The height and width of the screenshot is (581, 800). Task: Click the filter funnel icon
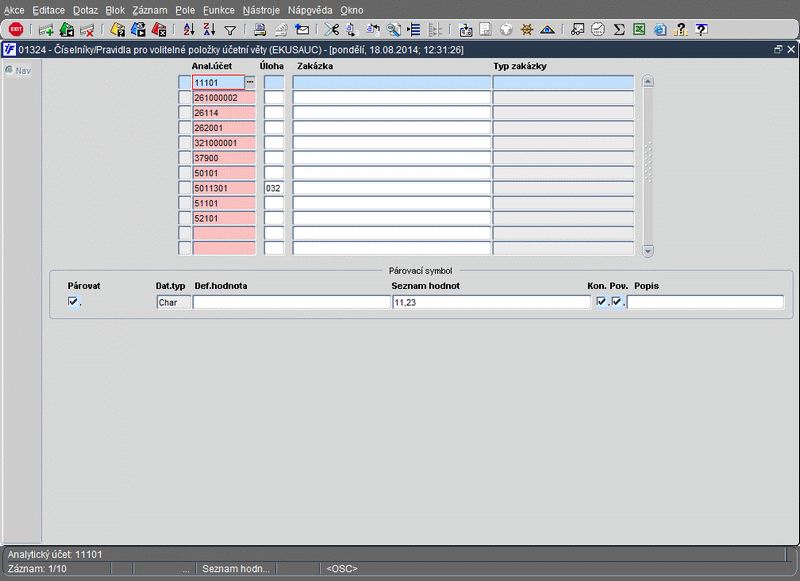click(230, 31)
